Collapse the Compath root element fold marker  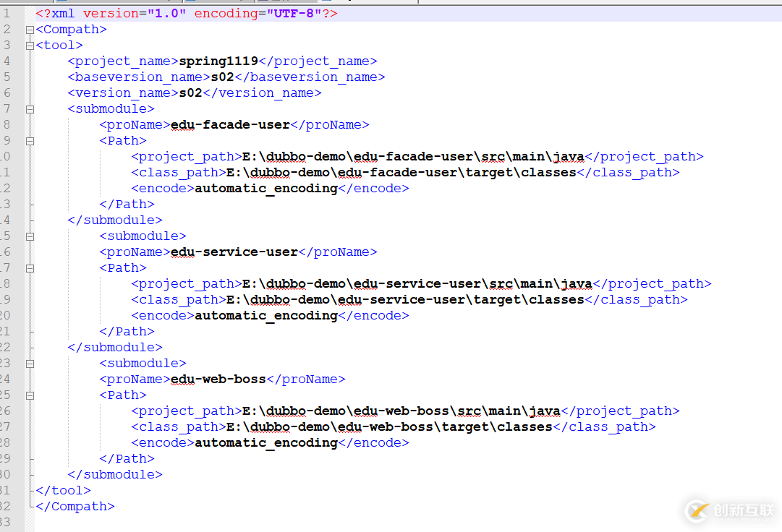click(30, 30)
